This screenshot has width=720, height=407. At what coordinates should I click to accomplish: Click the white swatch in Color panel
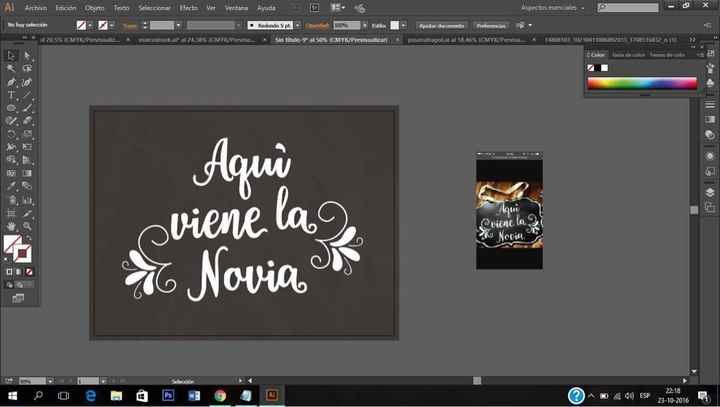tap(605, 68)
